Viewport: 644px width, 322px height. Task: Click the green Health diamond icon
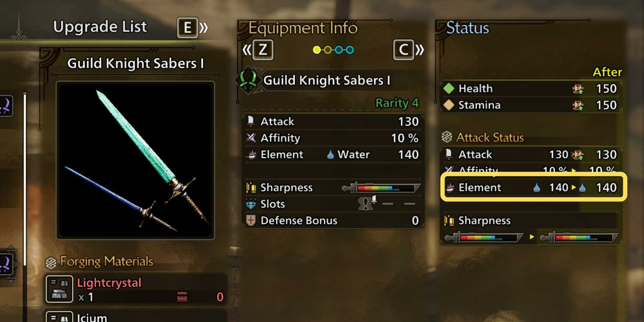click(449, 89)
